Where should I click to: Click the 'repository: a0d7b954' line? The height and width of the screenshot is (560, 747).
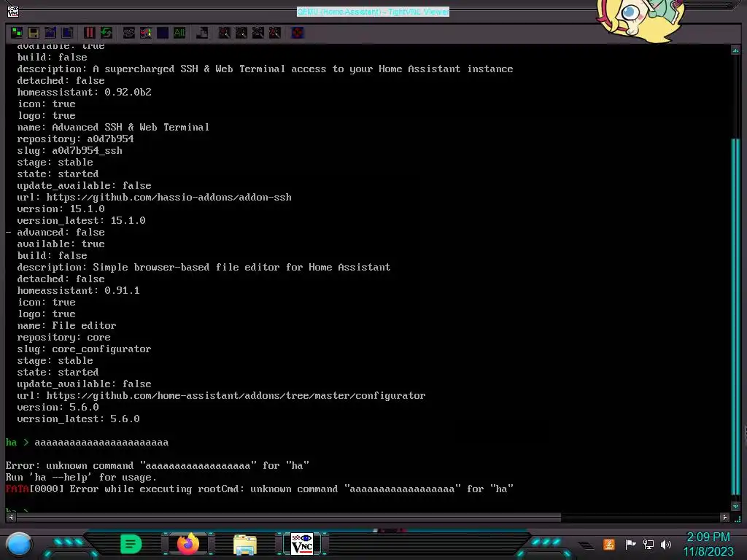pos(75,139)
